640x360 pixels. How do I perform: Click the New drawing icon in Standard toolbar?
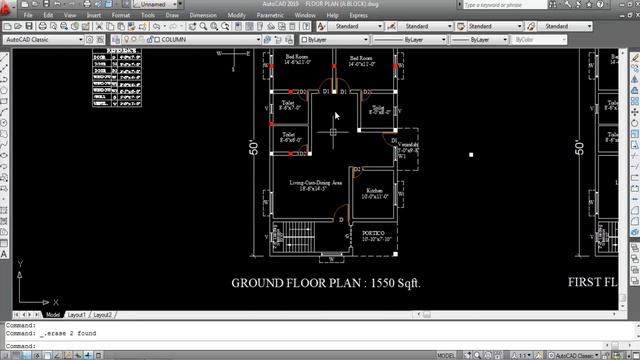click(x=7, y=27)
